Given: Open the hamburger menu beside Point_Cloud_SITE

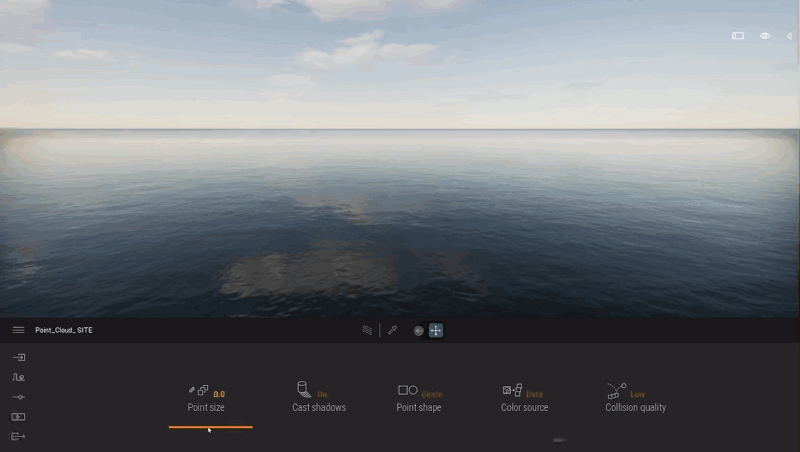Looking at the screenshot, I should [18, 330].
